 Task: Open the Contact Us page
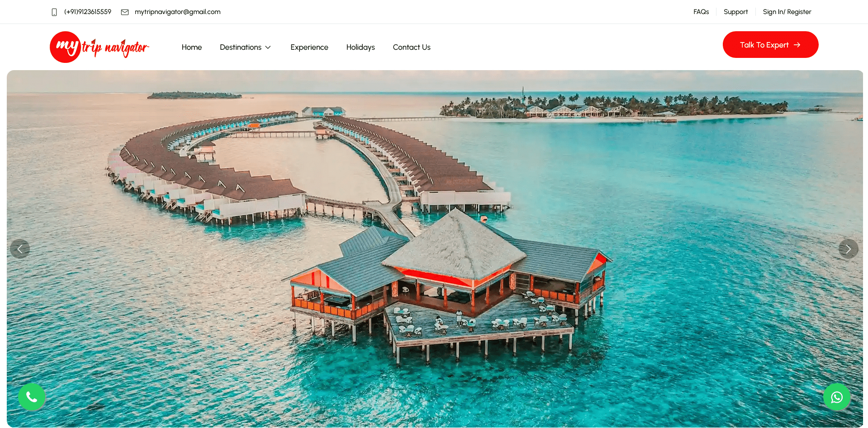pyautogui.click(x=412, y=47)
